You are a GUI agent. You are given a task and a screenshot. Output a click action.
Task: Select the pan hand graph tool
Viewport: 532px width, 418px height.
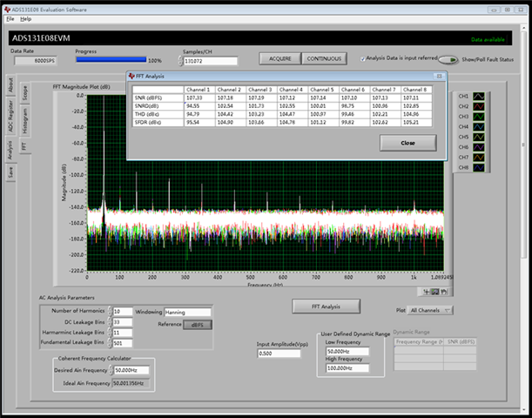443,292
